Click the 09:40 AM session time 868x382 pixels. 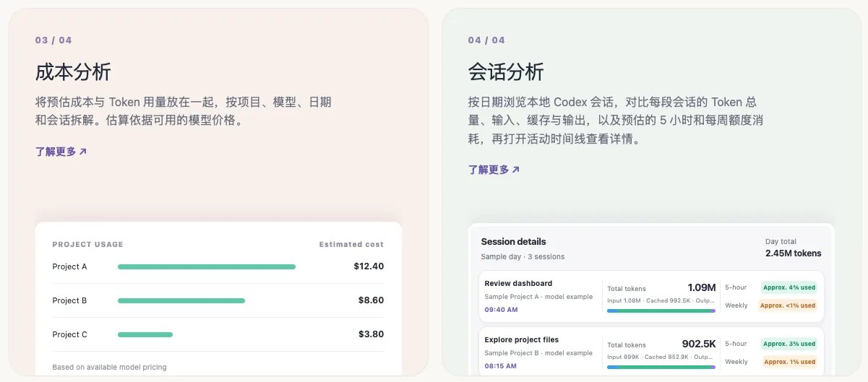click(x=501, y=310)
